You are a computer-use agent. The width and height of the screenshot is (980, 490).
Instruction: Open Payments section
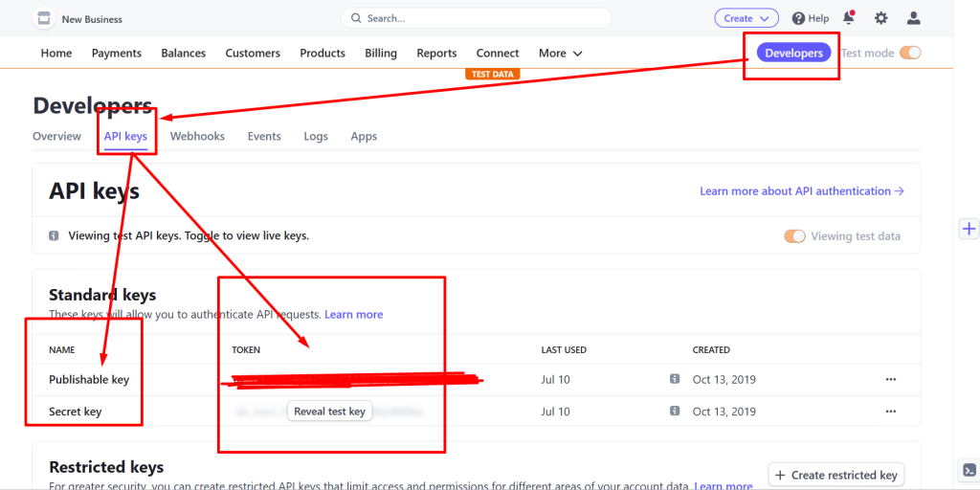tap(117, 54)
